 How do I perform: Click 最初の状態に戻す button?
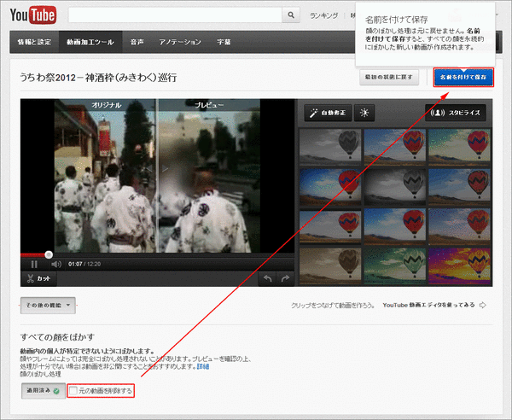(x=389, y=78)
